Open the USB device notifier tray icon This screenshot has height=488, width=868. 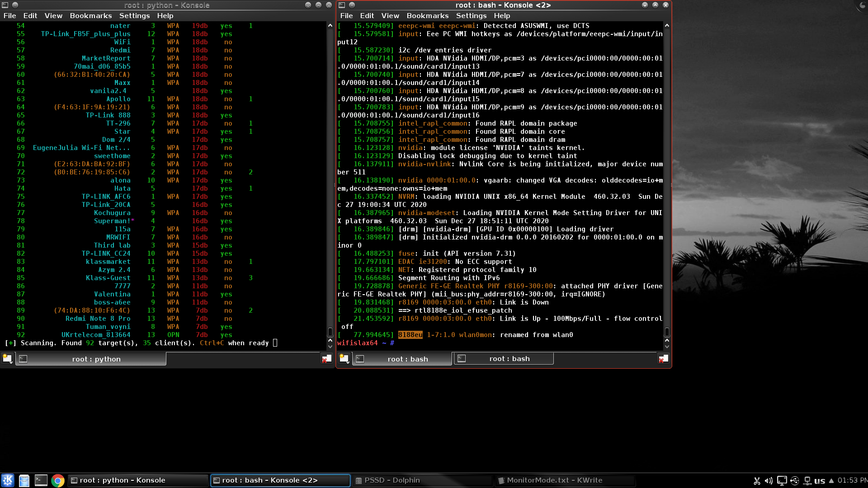pos(794,481)
